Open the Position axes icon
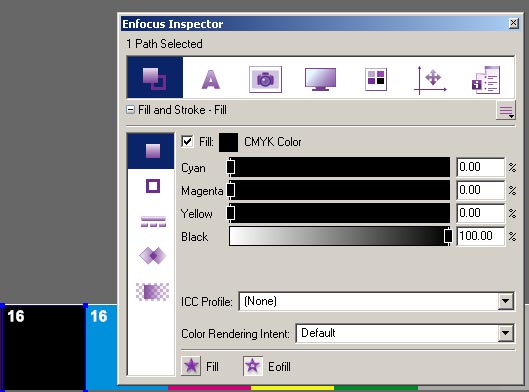 pos(430,80)
